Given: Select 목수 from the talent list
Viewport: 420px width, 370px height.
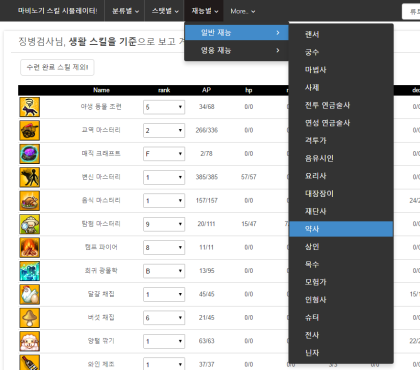Looking at the screenshot, I should [x=341, y=264].
